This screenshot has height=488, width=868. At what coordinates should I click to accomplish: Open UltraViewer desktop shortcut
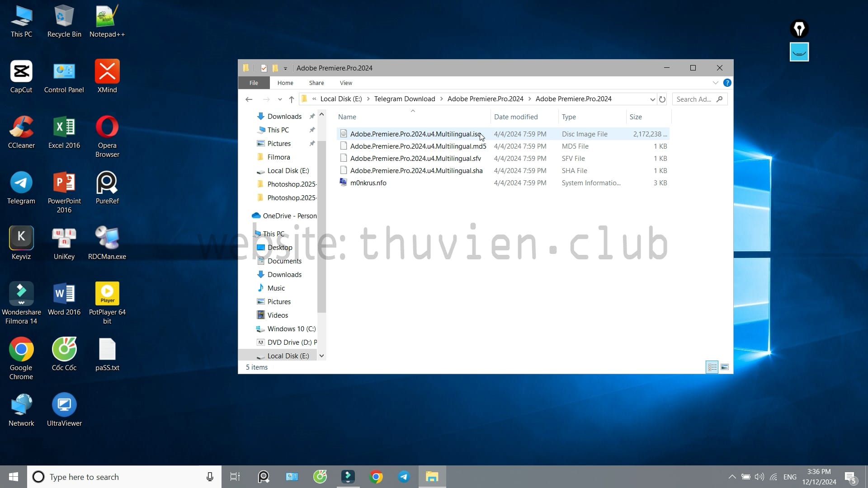[64, 410]
